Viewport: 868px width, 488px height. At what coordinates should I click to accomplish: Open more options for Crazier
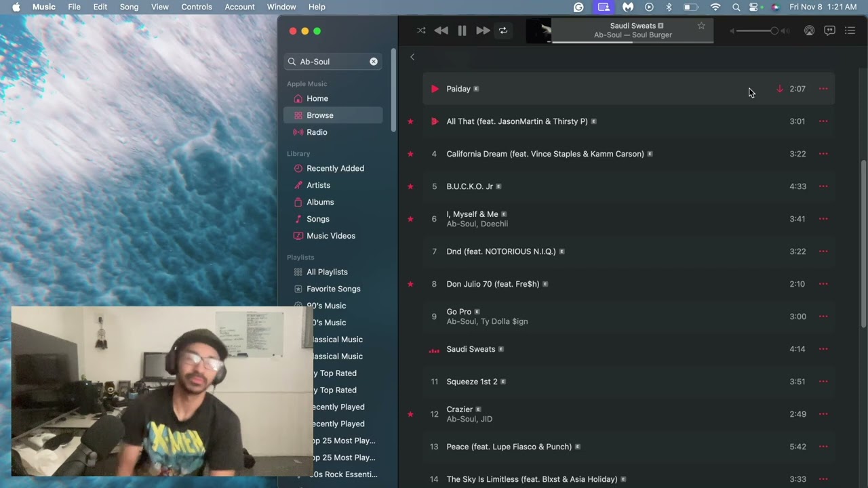pyautogui.click(x=823, y=414)
